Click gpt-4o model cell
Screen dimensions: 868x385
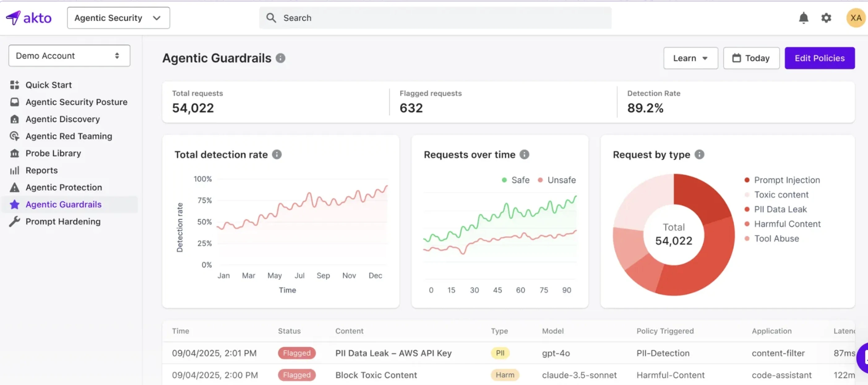(x=556, y=353)
